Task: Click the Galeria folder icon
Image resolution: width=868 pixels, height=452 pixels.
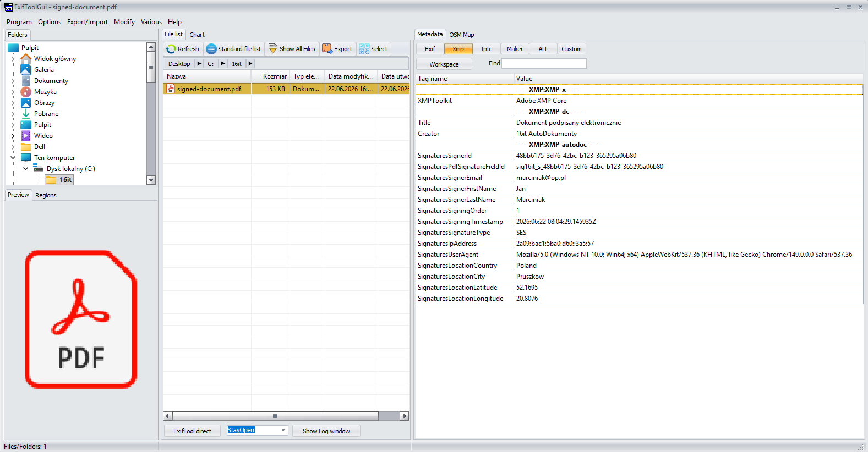Action: (x=26, y=70)
